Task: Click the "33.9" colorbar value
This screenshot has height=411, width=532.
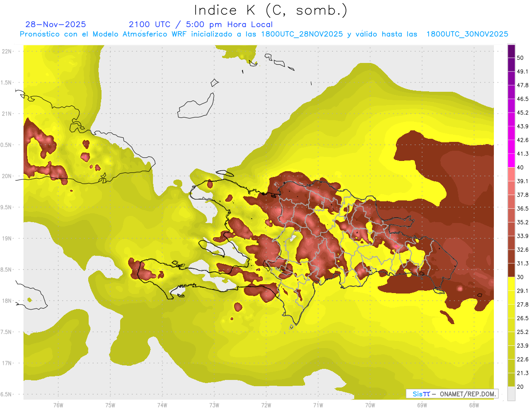Action: [x=523, y=236]
